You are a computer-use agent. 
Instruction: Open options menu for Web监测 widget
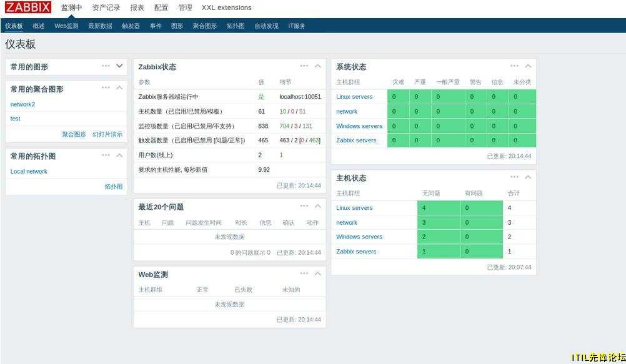pyautogui.click(x=304, y=273)
